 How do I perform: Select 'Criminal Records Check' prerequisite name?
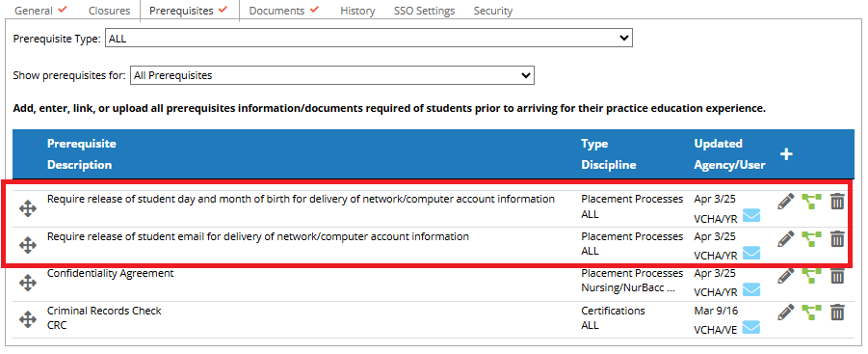click(x=104, y=311)
